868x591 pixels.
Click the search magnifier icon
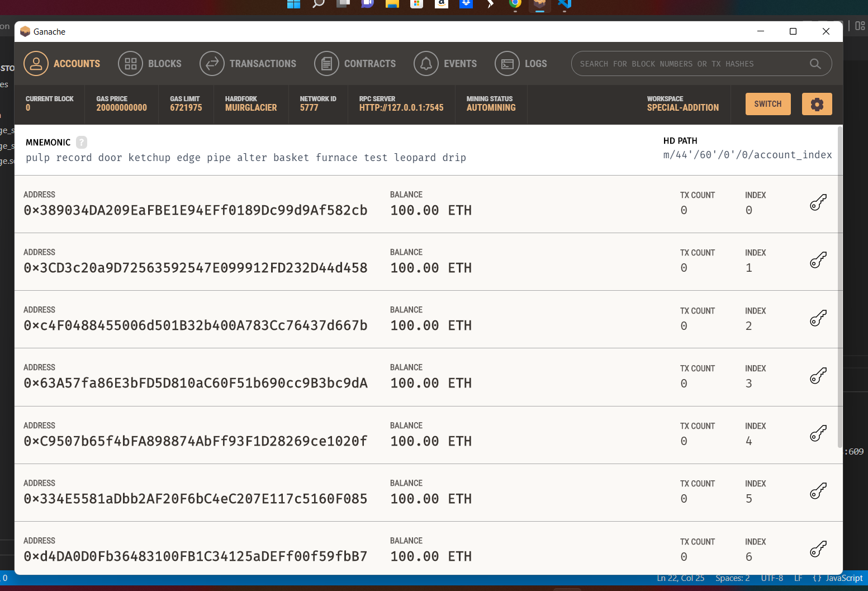point(815,64)
